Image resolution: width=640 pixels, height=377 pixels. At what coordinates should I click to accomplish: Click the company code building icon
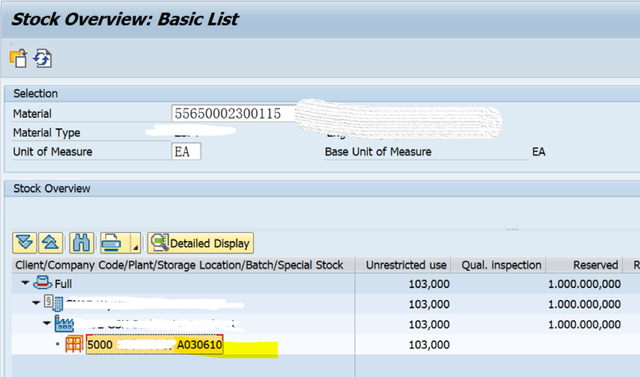click(x=53, y=303)
